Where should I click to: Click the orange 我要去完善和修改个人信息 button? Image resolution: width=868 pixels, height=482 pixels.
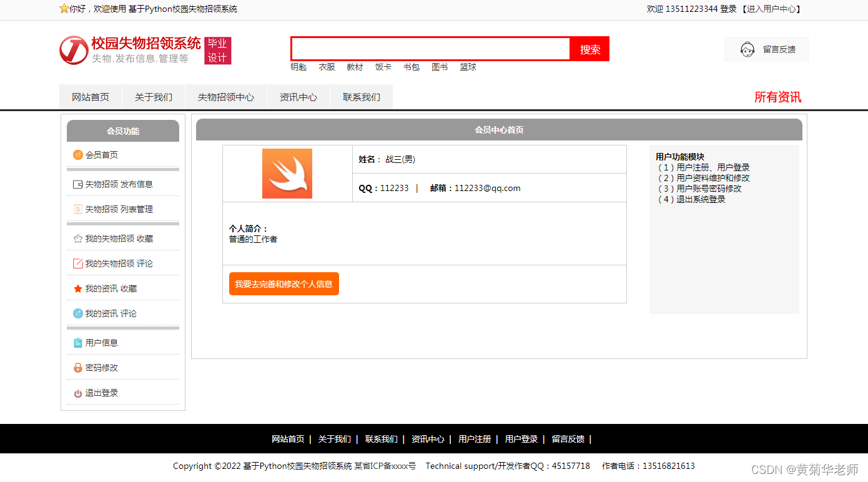coord(284,283)
